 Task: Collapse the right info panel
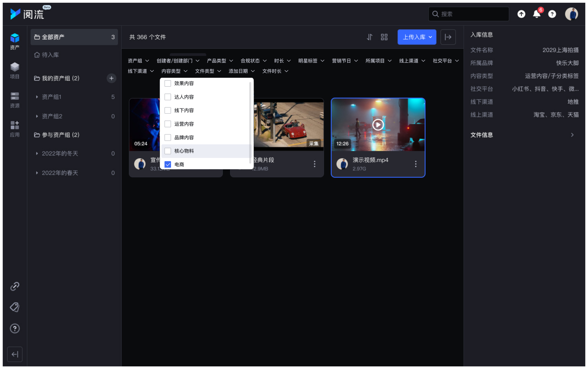[448, 37]
